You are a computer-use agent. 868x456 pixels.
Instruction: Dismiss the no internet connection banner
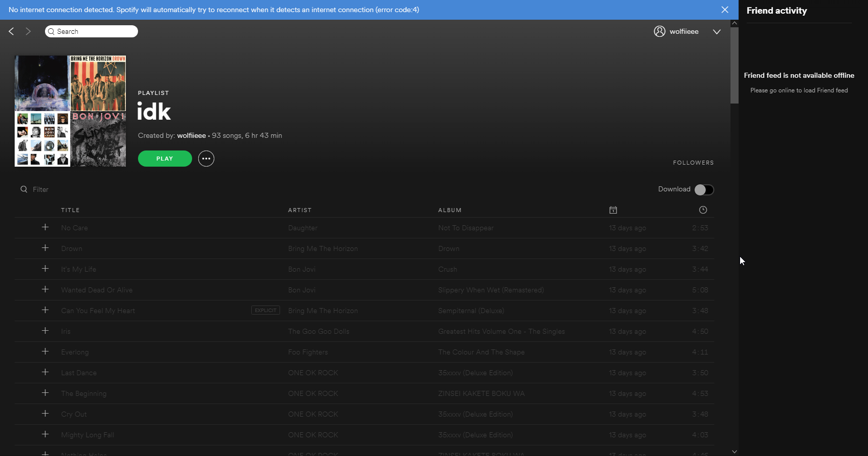click(x=725, y=10)
